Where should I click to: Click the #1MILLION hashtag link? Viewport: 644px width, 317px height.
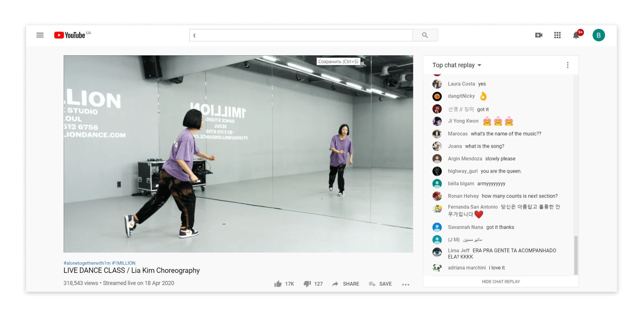pos(124,263)
